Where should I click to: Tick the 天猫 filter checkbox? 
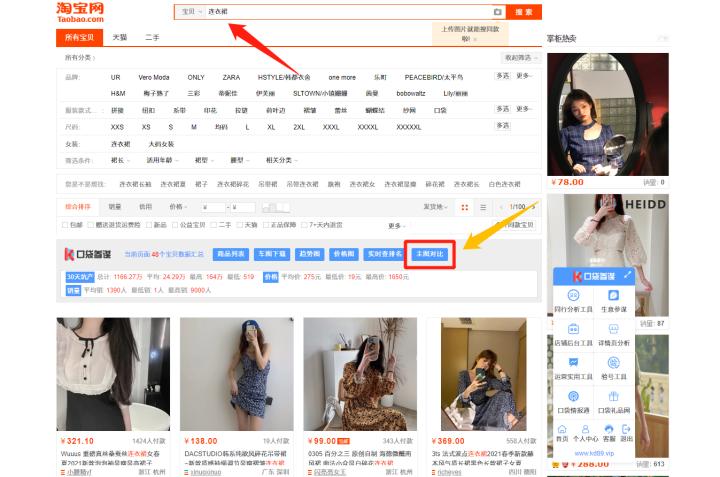click(240, 225)
